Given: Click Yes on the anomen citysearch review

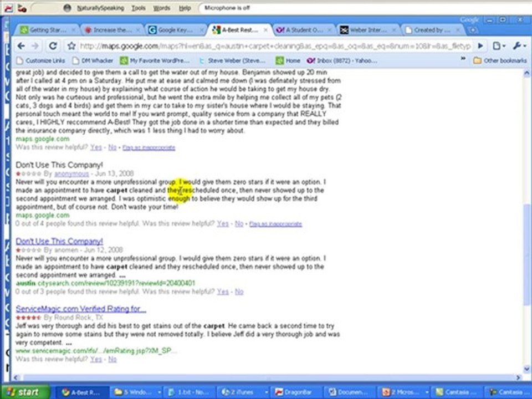Looking at the screenshot, I should point(223,291).
